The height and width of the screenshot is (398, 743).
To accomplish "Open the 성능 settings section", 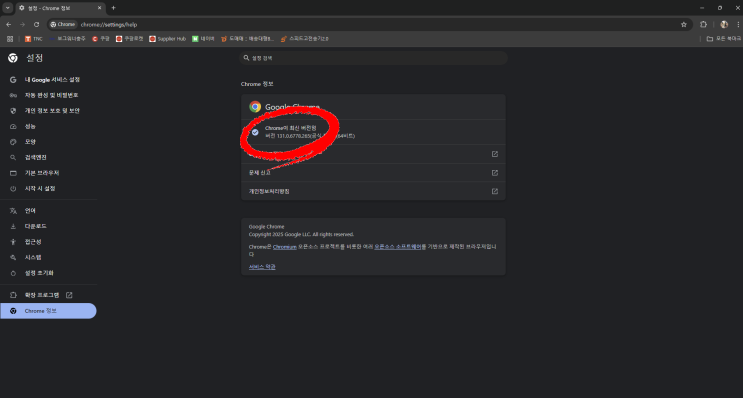I will [x=48, y=127].
